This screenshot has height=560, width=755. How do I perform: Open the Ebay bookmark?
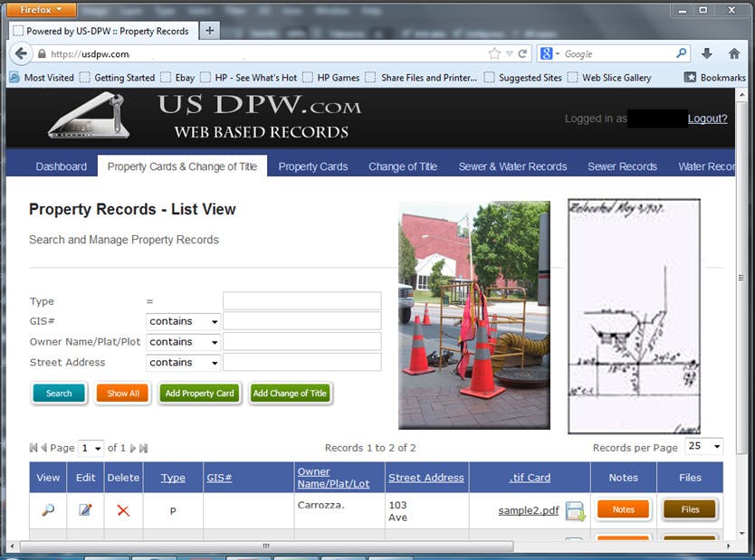click(x=178, y=77)
